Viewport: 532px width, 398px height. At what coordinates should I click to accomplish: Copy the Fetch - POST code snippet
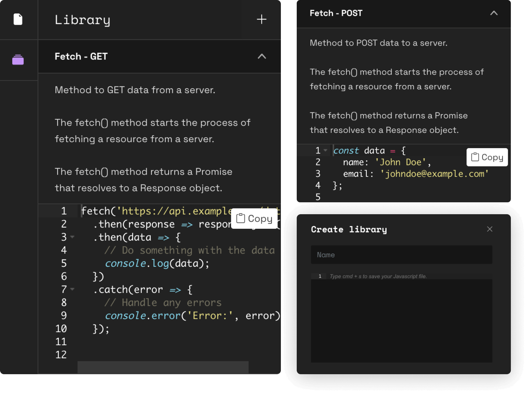[487, 157]
